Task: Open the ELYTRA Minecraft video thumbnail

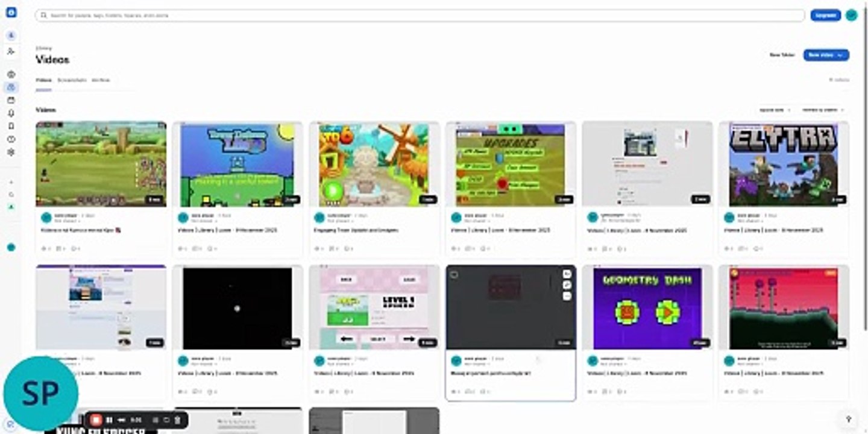Action: coord(784,164)
